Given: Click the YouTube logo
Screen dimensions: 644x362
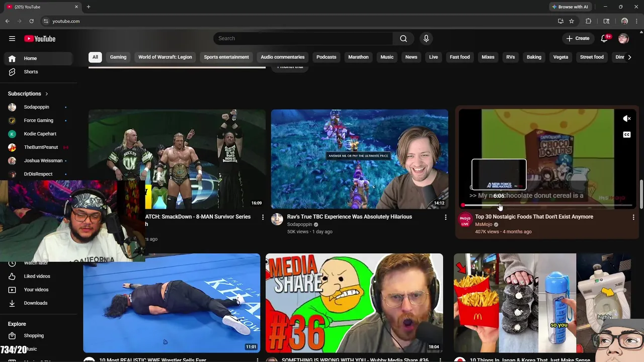Looking at the screenshot, I should pyautogui.click(x=40, y=39).
